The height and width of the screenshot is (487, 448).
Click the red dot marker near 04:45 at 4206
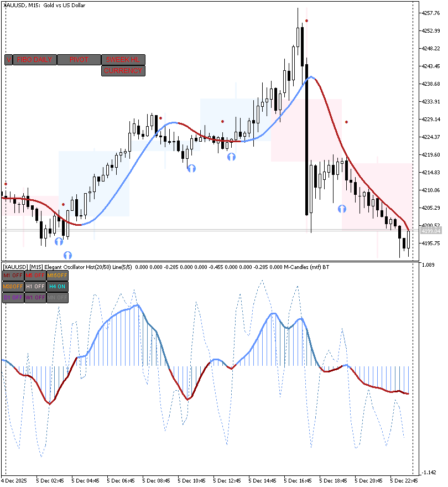click(x=64, y=204)
